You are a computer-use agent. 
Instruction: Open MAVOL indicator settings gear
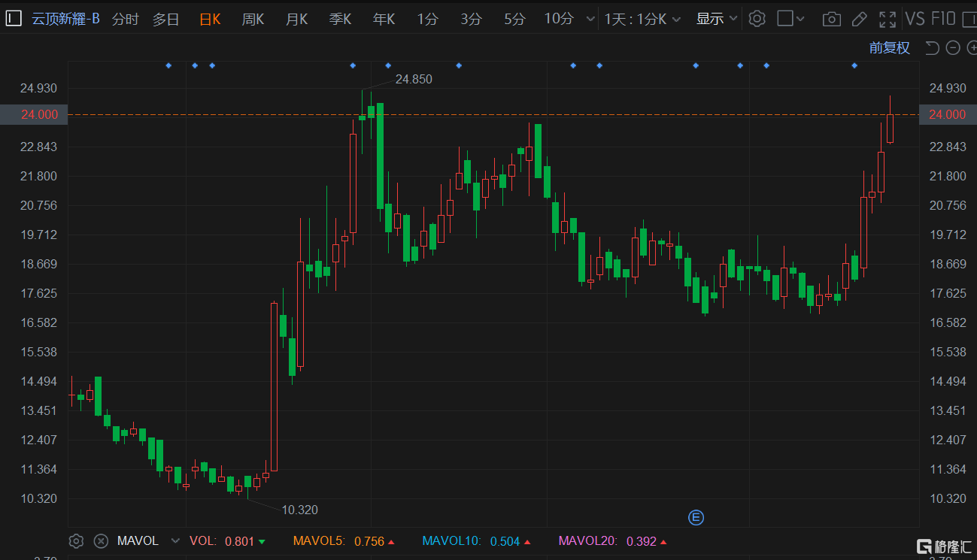76,540
